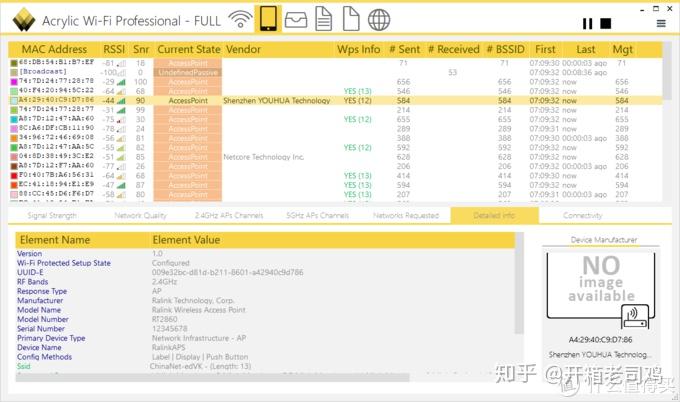The height and width of the screenshot is (402, 680).
Task: Select row 40:F4:20:94:5C:22
Action: point(335,91)
